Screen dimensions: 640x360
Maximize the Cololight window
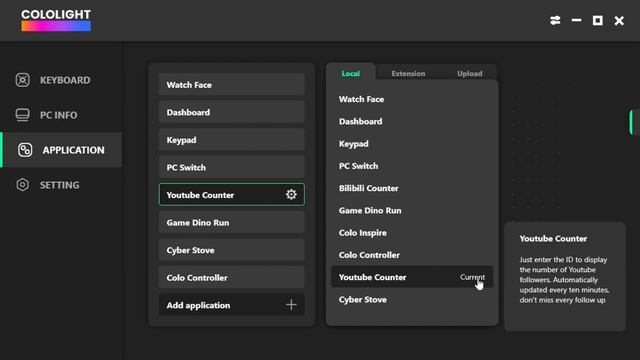click(598, 20)
